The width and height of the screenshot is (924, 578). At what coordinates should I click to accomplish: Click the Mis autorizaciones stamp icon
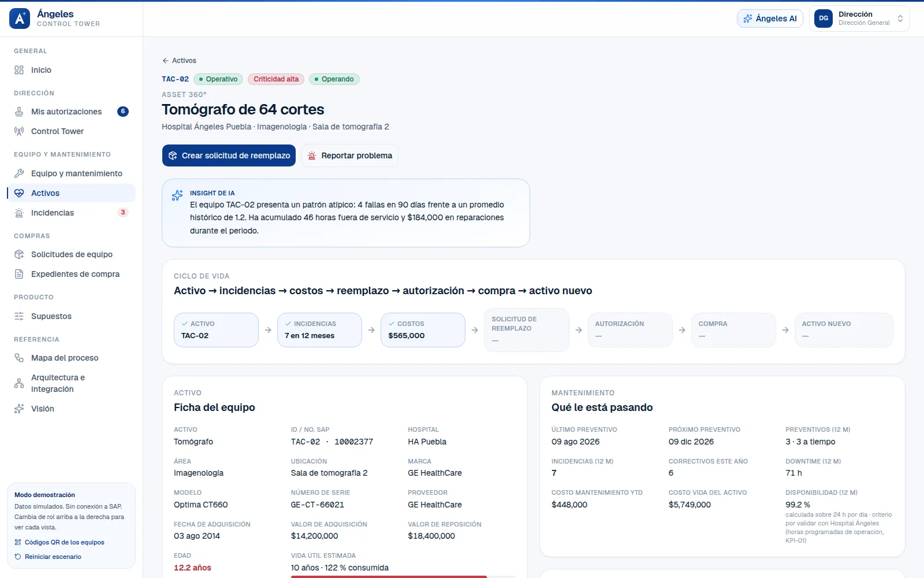coord(19,112)
